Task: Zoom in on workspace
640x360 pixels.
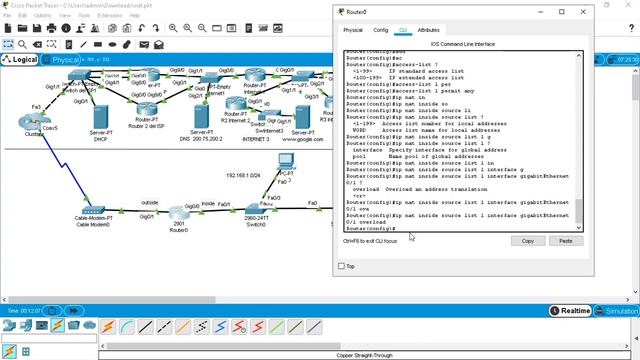Action: [x=173, y=28]
